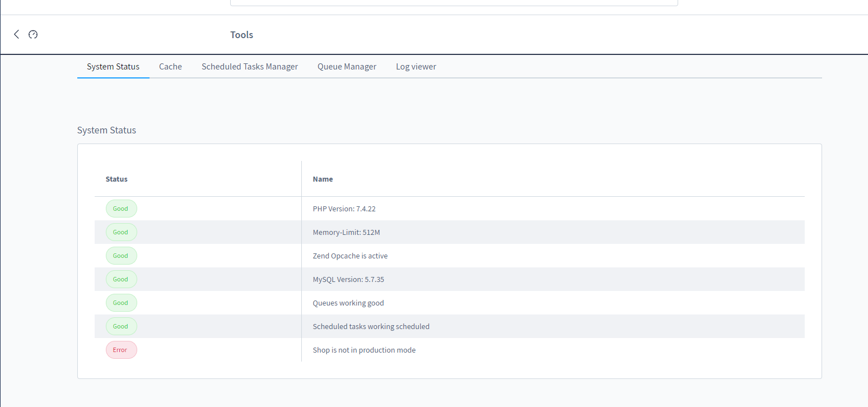
Task: Go to the Scheduled Tasks Manager tab
Action: pos(250,66)
